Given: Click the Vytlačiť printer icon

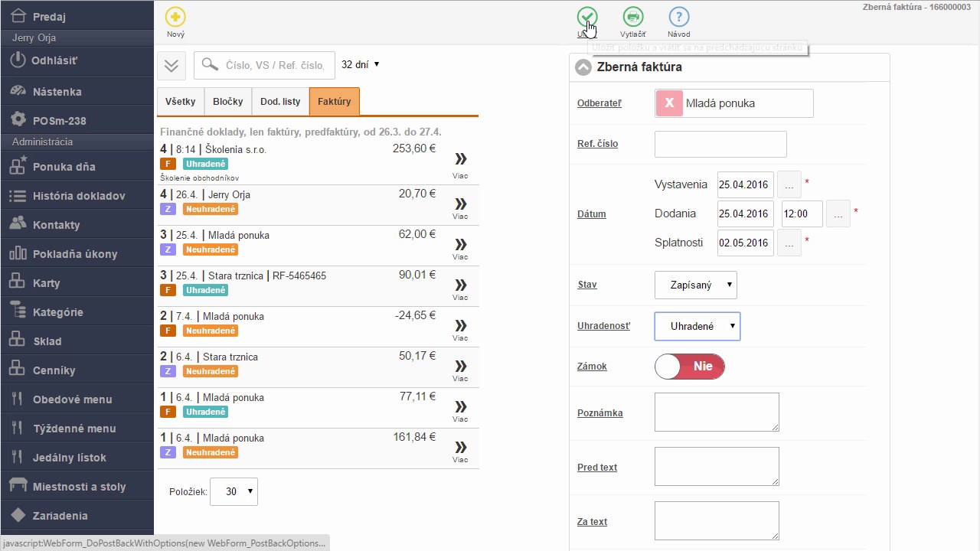Looking at the screenshot, I should point(632,17).
